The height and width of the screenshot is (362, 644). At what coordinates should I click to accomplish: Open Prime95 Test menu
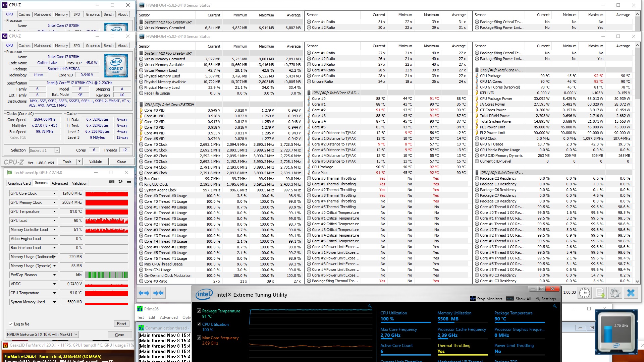click(140, 317)
